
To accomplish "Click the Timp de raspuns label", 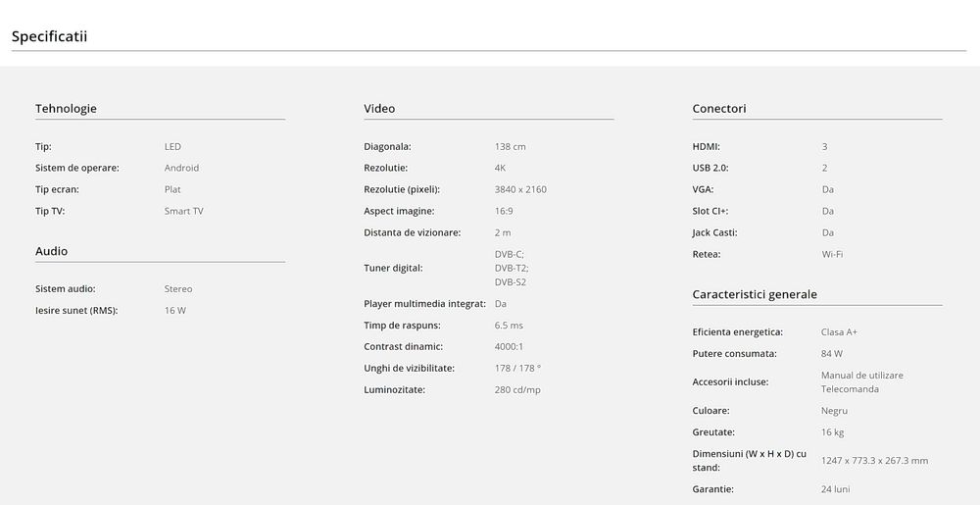I will (x=402, y=325).
